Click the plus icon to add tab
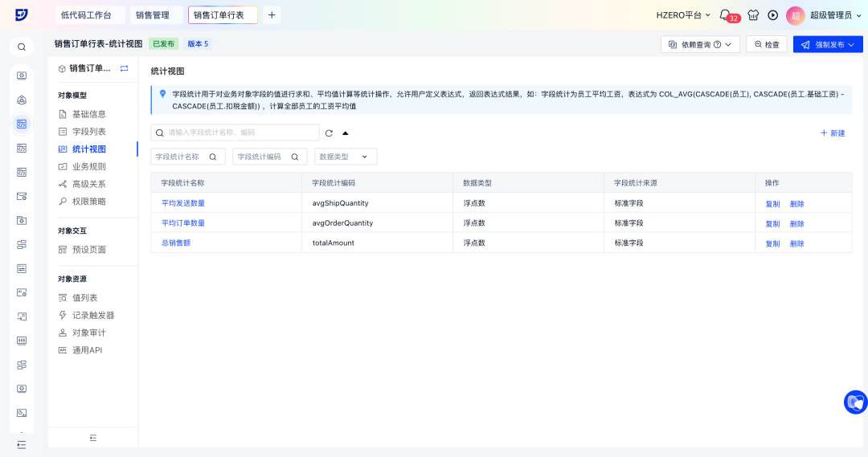Screen dimensions: 868x457 [272, 15]
